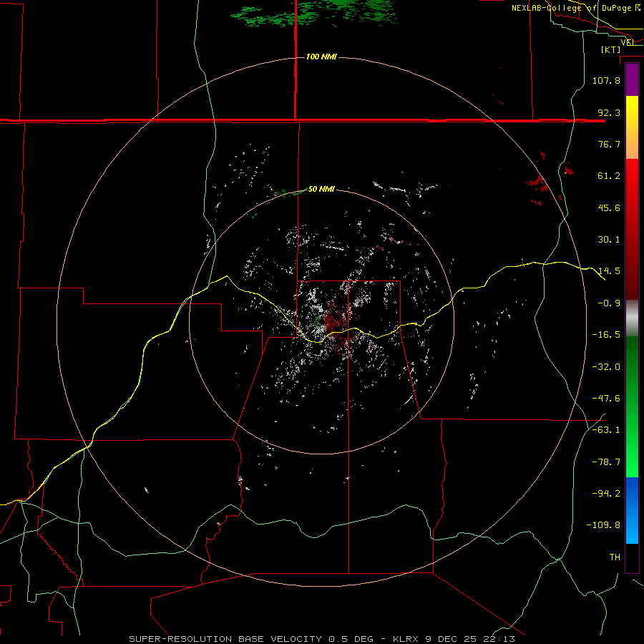644x644 pixels.
Task: Click the blue segment of the velocity color bar
Action: coord(632,510)
